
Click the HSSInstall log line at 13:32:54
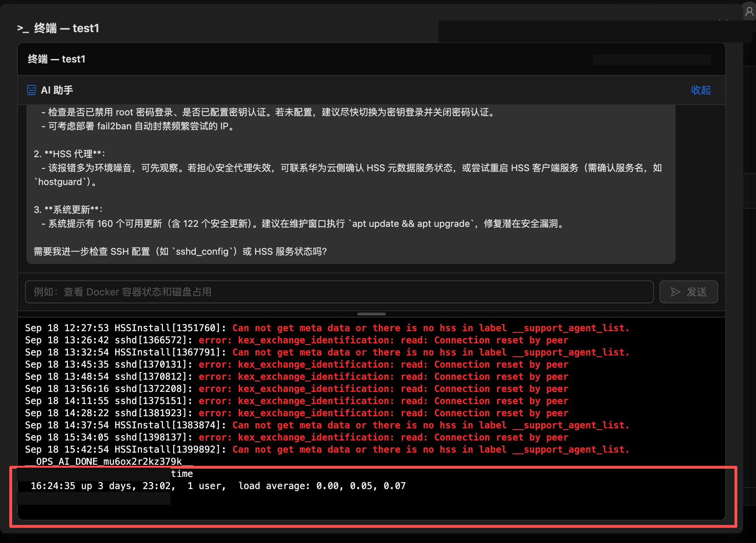coord(327,352)
